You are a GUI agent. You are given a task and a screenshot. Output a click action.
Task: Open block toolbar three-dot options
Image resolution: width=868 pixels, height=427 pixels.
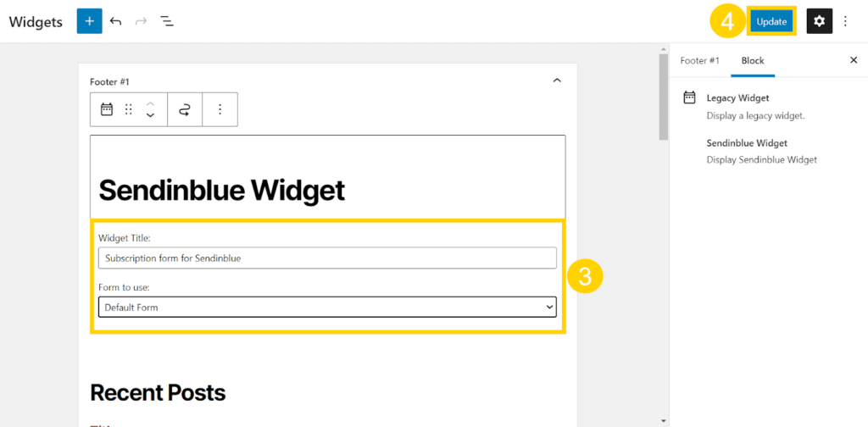click(220, 109)
